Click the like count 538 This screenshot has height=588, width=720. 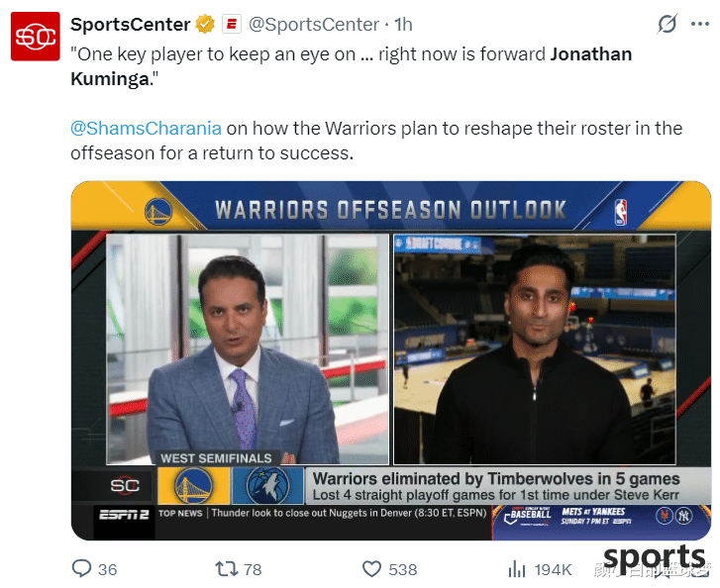point(403,569)
